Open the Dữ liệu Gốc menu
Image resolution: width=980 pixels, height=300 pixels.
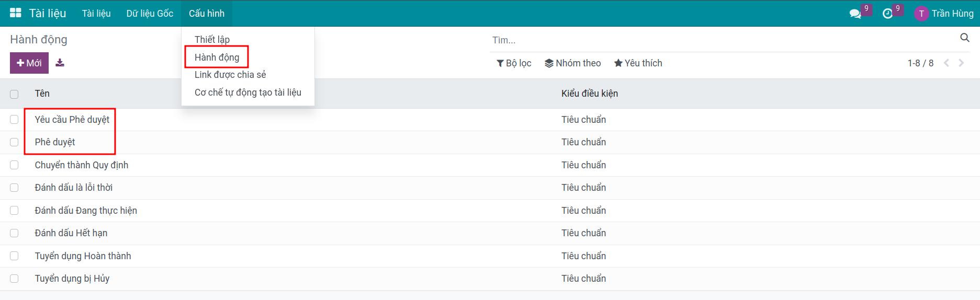[x=150, y=14]
